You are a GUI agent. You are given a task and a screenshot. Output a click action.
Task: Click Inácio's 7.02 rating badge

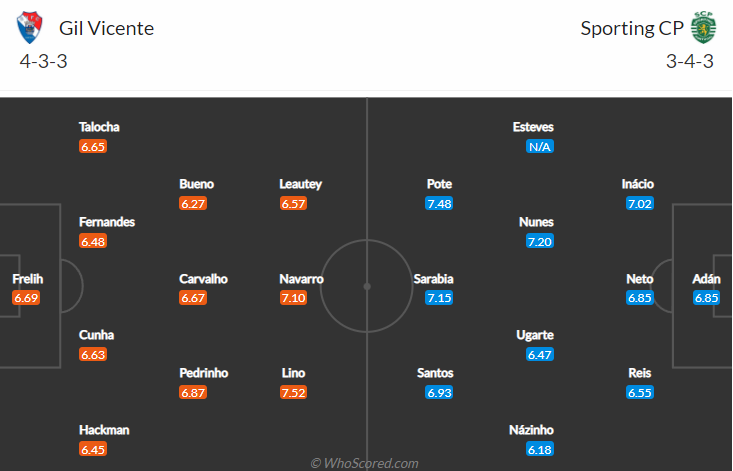(640, 203)
